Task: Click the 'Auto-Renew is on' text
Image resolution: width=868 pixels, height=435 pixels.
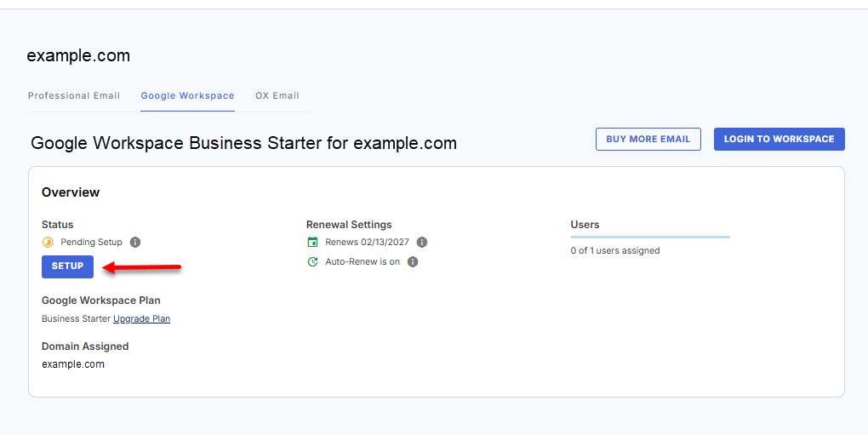Action: coord(363,262)
